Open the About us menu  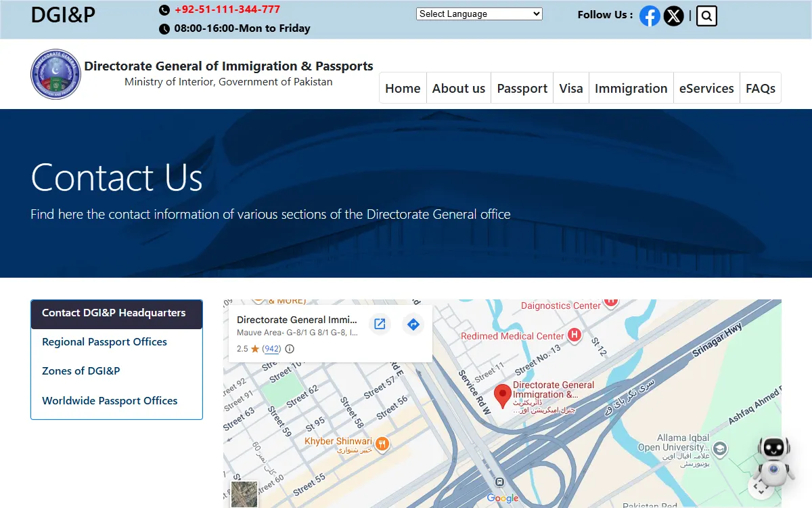pyautogui.click(x=459, y=88)
